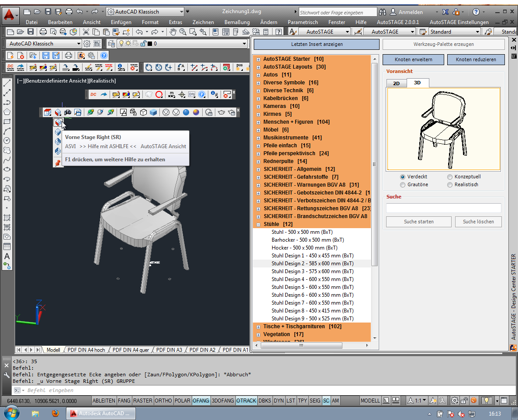Click the teapot render icon
Screen dimensions: 518x420
tap(221, 112)
